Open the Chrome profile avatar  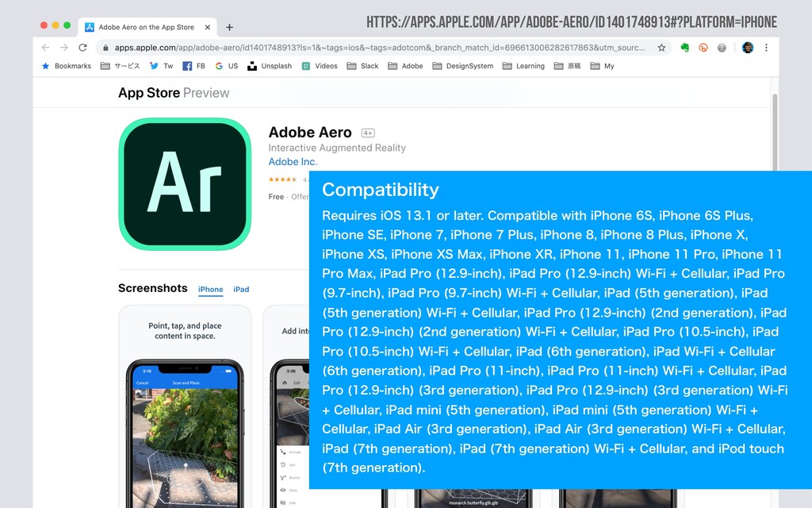point(747,48)
